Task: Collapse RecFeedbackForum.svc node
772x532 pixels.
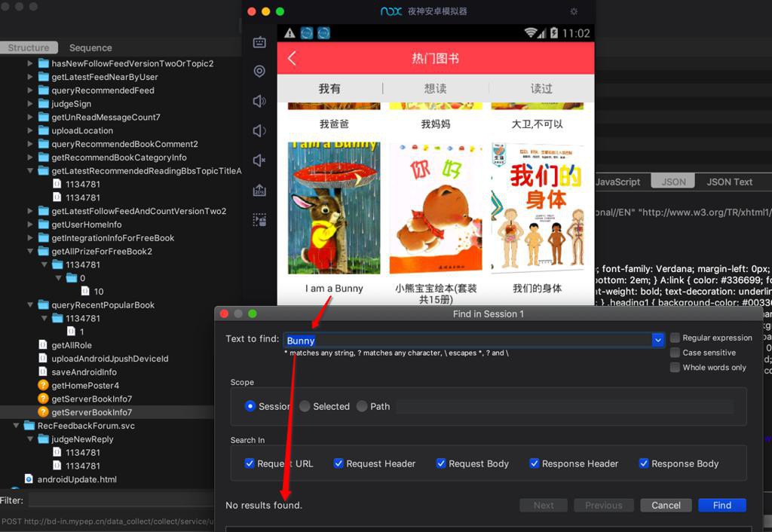Action: pyautogui.click(x=17, y=426)
